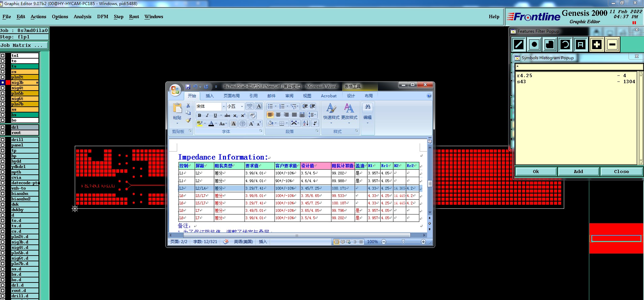Apply Bold formatting in Word
Screen dimensions: 644x300
[x=199, y=115]
